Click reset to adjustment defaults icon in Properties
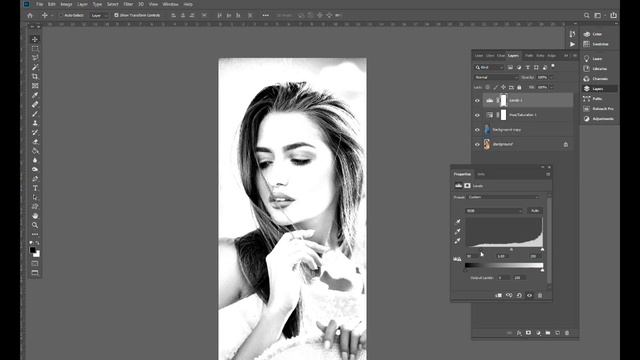Image resolution: width=640 pixels, height=360 pixels. (519, 295)
